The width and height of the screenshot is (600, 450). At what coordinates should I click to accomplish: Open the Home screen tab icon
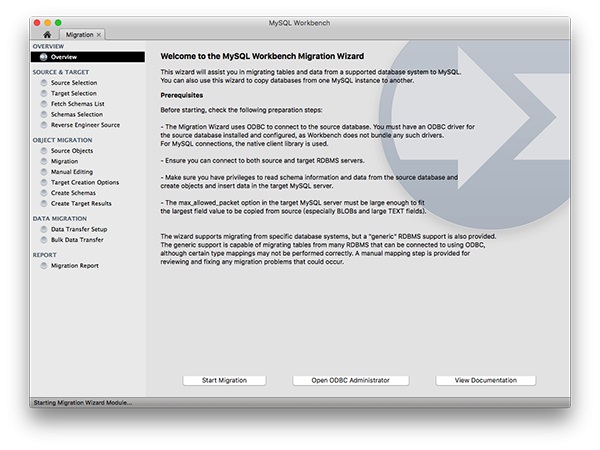47,35
